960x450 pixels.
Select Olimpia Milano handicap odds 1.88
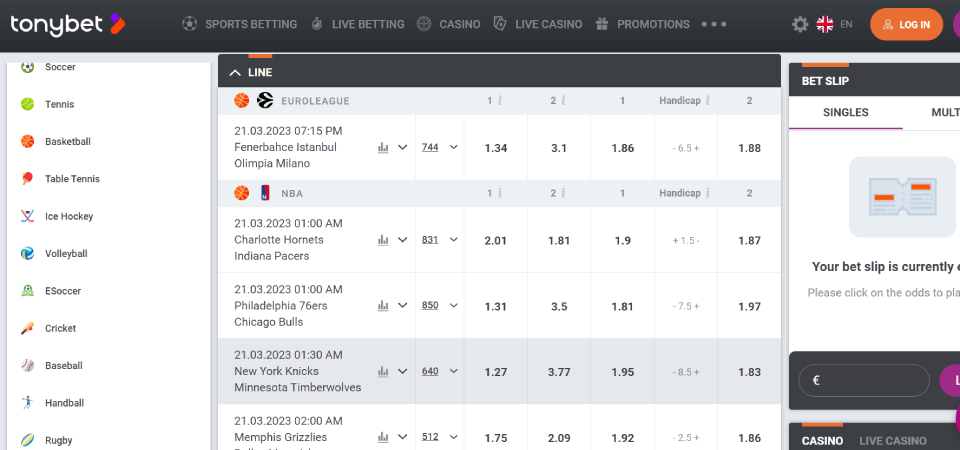coord(749,148)
